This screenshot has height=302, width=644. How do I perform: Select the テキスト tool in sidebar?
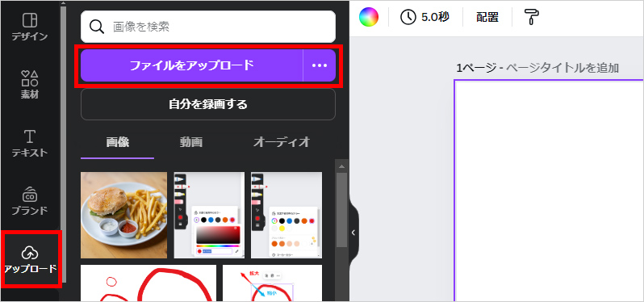pyautogui.click(x=30, y=144)
